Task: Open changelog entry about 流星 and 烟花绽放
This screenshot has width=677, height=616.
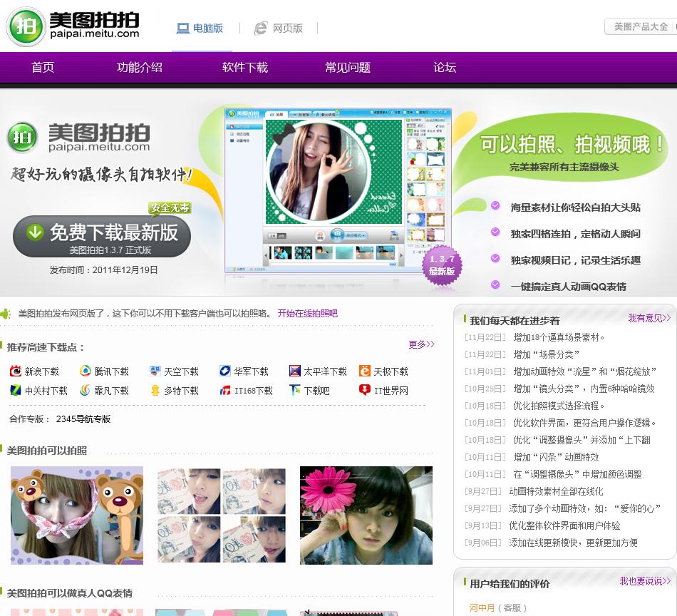Action: coord(585,371)
